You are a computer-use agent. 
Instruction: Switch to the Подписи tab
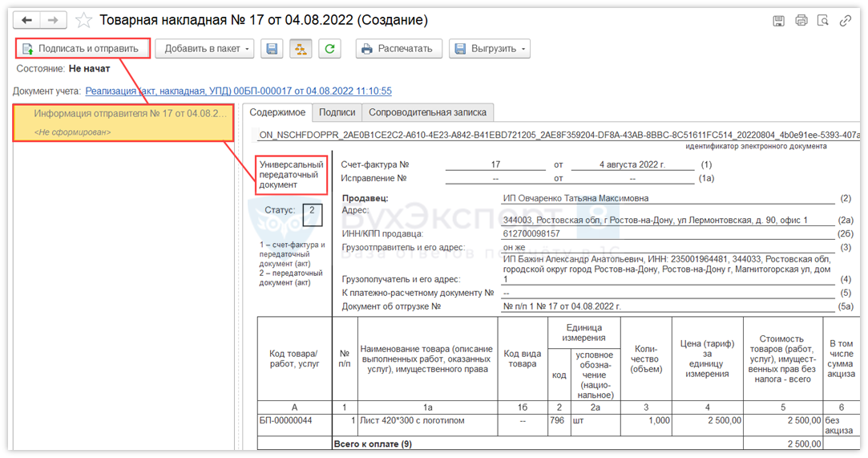pyautogui.click(x=337, y=112)
